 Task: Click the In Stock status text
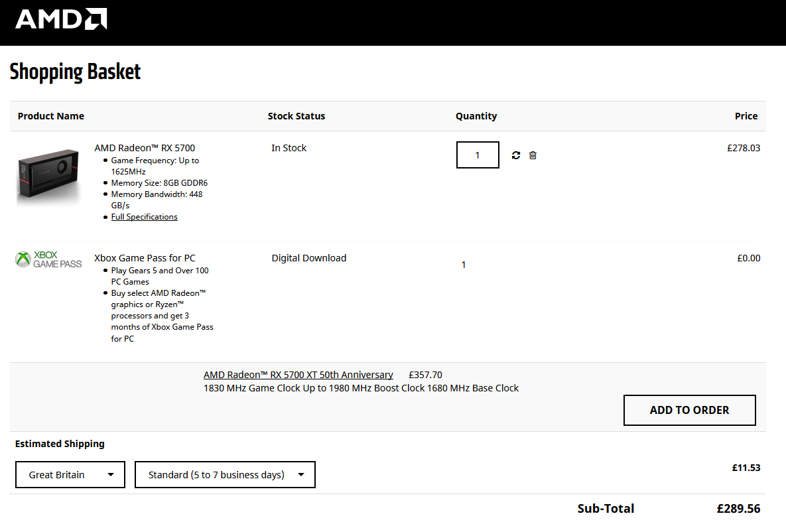pos(289,148)
